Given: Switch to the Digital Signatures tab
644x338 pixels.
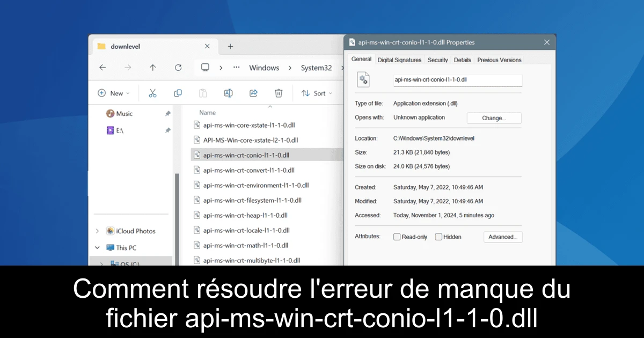Looking at the screenshot, I should point(399,60).
